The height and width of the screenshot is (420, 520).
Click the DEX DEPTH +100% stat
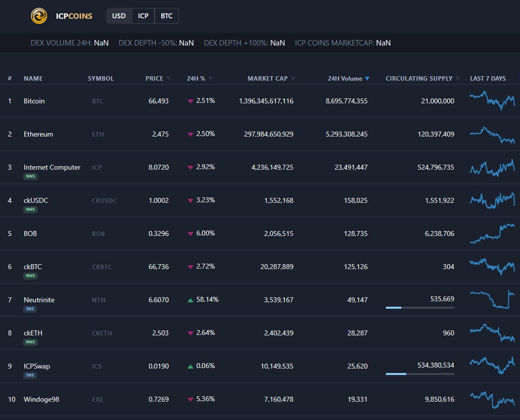click(244, 43)
